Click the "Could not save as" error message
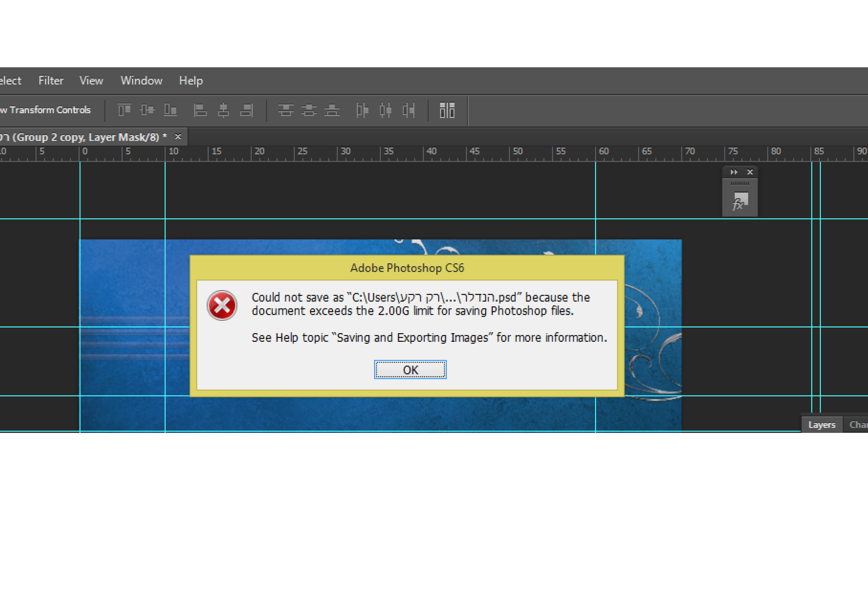Screen dimensions: 868x614 click(421, 304)
